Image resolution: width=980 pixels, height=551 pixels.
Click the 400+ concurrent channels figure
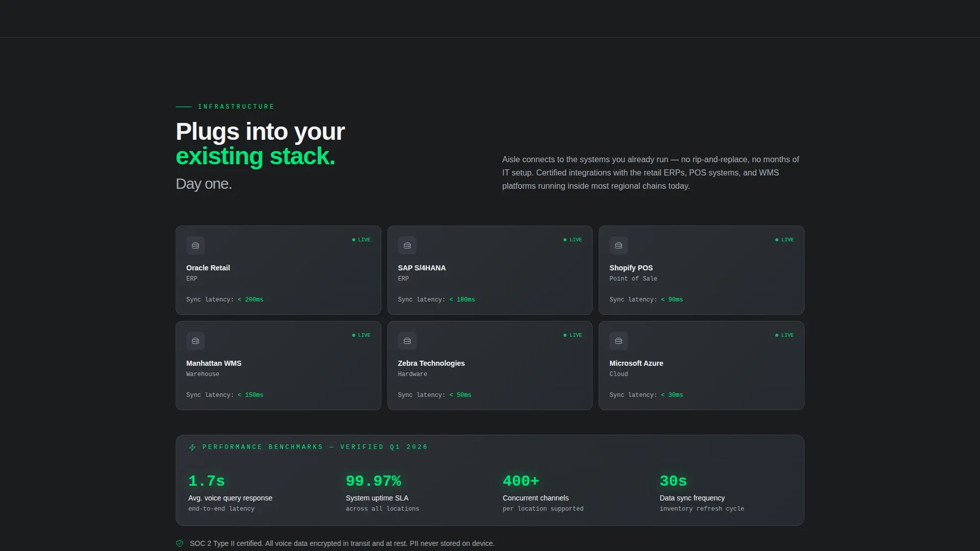click(521, 481)
